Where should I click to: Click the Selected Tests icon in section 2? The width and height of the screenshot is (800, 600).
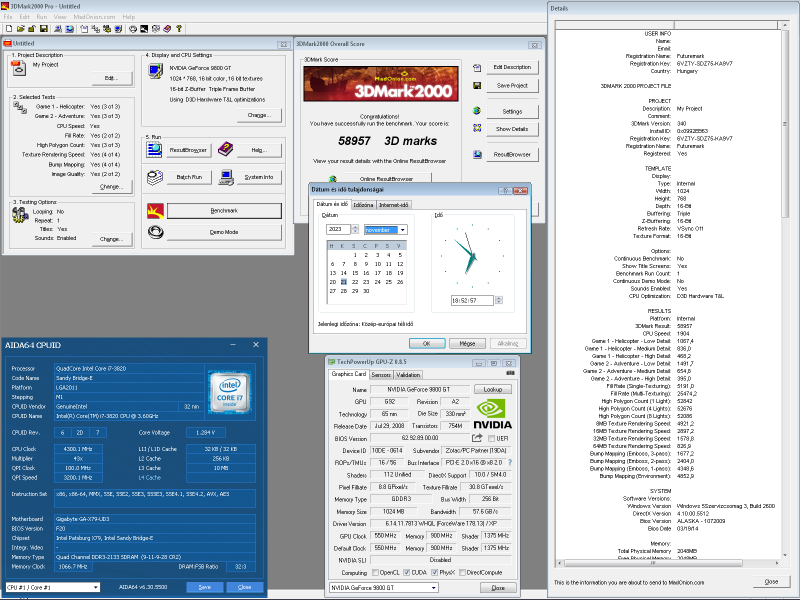[x=20, y=107]
